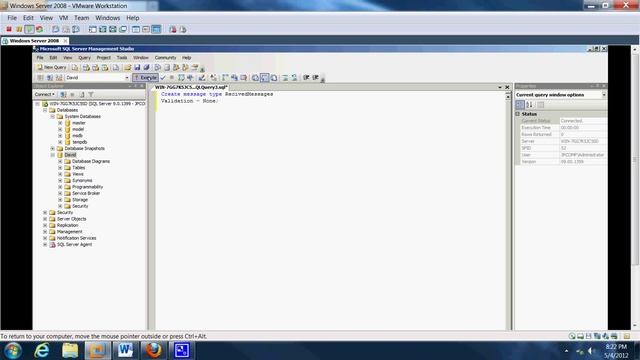The height and width of the screenshot is (360, 640).
Task: Open SSMS File menu
Action: coord(40,58)
